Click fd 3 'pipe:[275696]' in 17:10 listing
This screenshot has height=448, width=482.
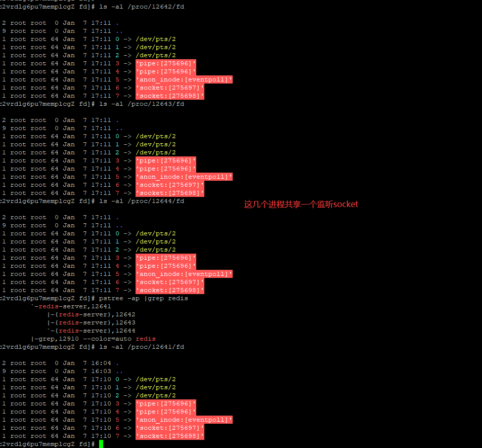(166, 403)
